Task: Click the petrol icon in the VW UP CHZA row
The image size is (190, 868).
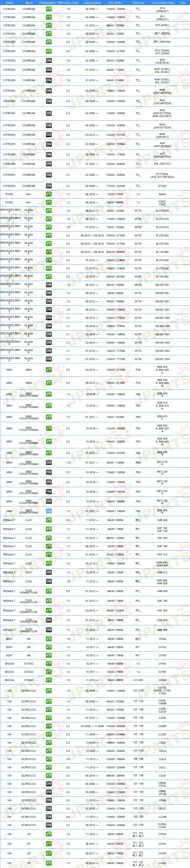Action: tap(49, 863)
